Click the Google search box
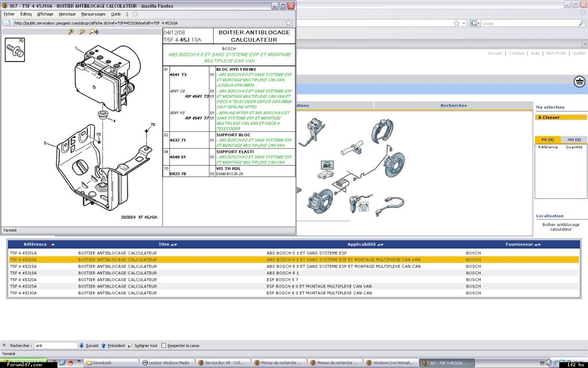 tap(529, 23)
